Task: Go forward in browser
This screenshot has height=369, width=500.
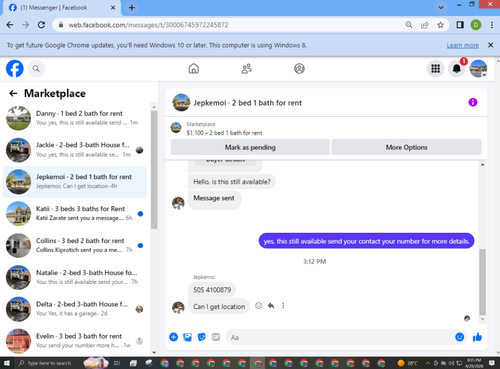Action: click(26, 25)
